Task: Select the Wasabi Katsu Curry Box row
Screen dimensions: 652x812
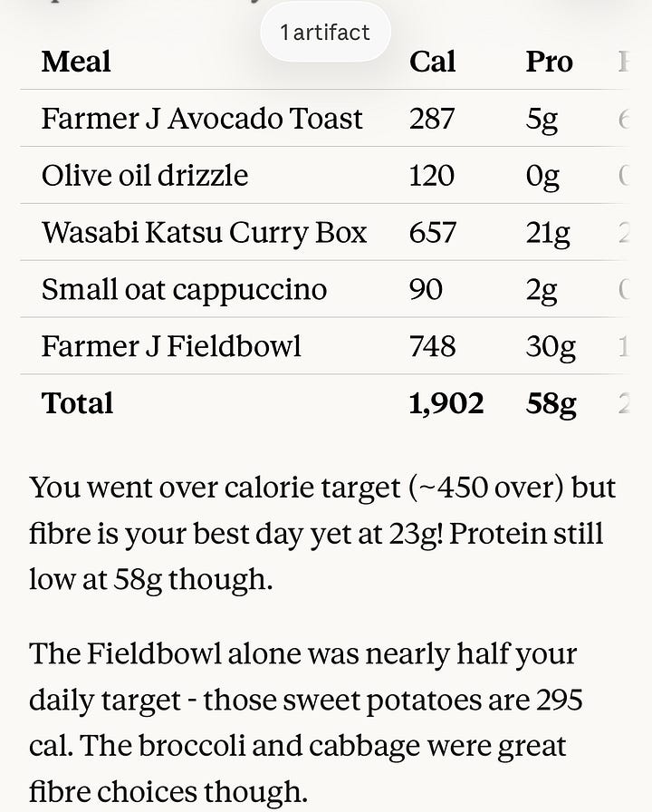Action: (x=325, y=232)
